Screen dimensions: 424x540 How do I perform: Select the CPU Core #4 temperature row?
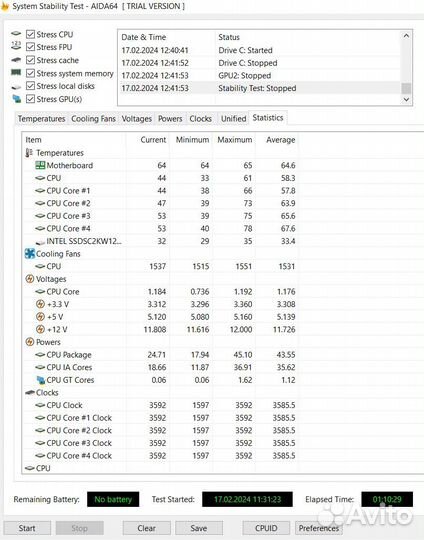click(x=160, y=228)
